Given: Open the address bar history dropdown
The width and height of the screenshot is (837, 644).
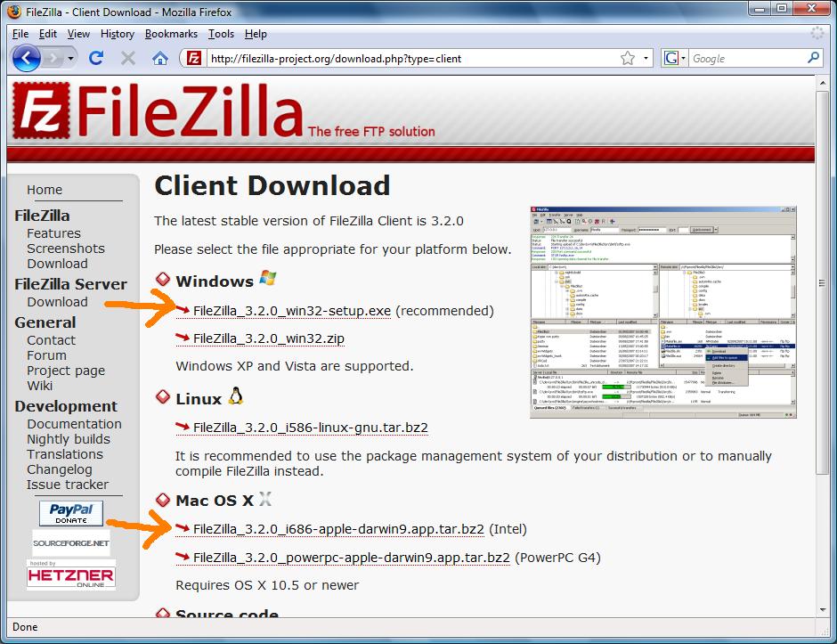Looking at the screenshot, I should click(646, 58).
